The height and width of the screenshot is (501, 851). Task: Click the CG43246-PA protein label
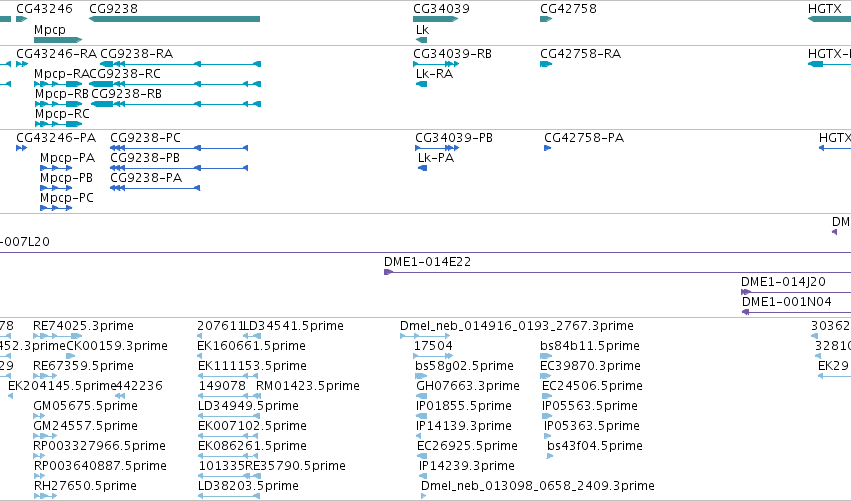[56, 138]
